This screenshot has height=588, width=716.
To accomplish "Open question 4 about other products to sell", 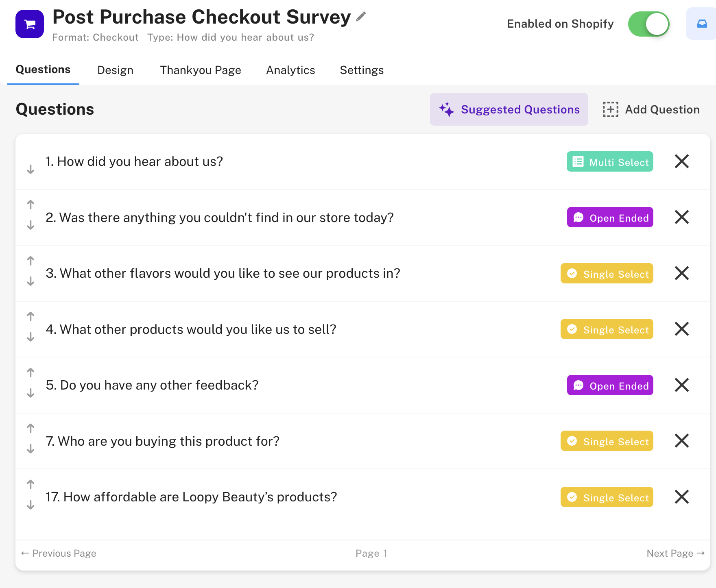I will (x=191, y=329).
